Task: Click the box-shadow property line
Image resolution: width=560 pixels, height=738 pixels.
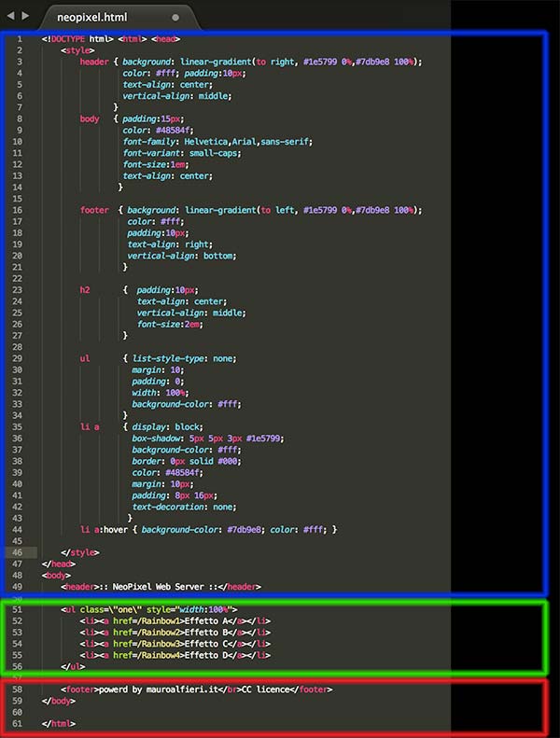Action: [x=208, y=439]
